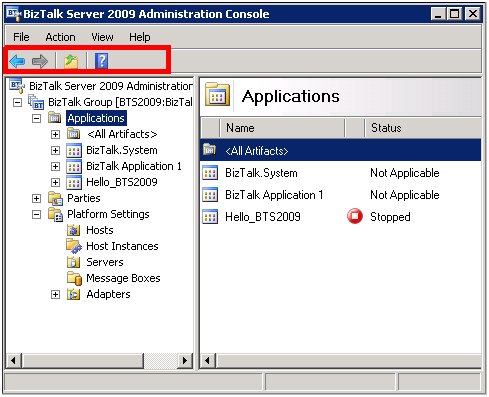Click the Servers icon in the tree

74,262
